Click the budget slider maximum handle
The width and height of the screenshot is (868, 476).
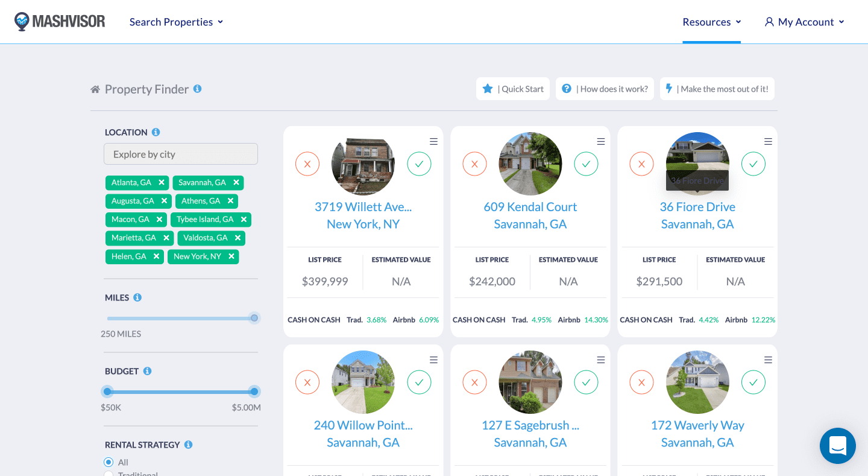click(254, 392)
